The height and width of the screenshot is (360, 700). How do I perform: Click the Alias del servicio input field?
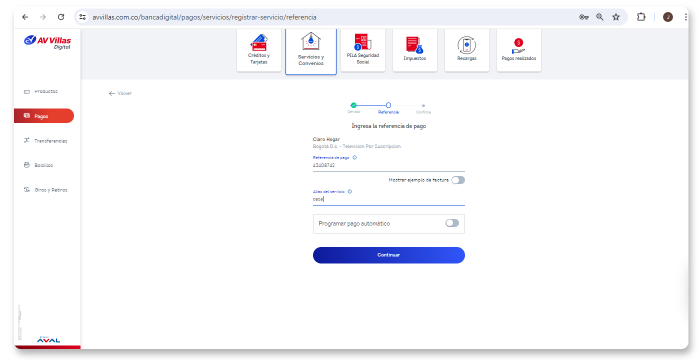tap(389, 199)
